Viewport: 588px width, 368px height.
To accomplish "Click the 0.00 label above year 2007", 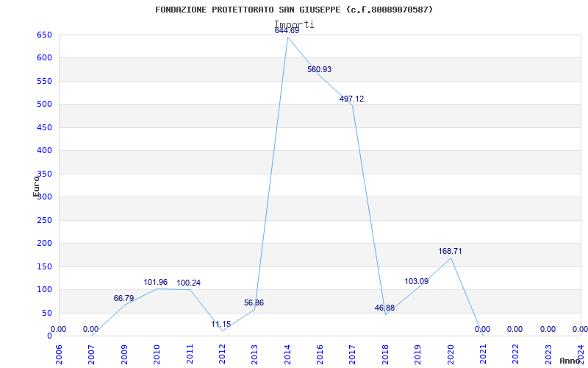I will click(90, 329).
